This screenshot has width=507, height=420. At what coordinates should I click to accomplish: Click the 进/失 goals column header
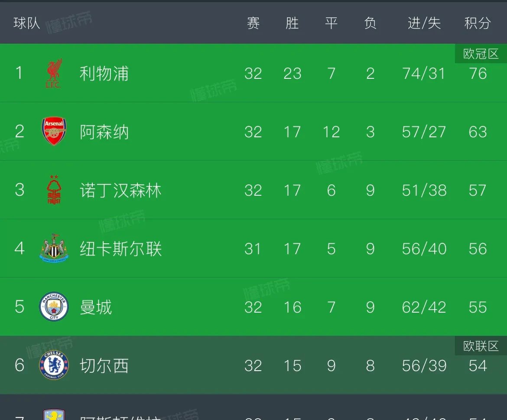[x=424, y=24]
